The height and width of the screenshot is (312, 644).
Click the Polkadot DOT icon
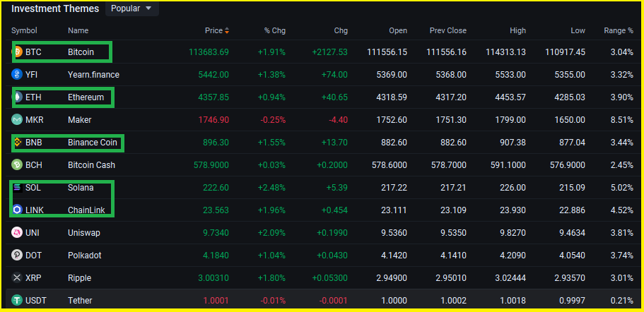(x=17, y=255)
